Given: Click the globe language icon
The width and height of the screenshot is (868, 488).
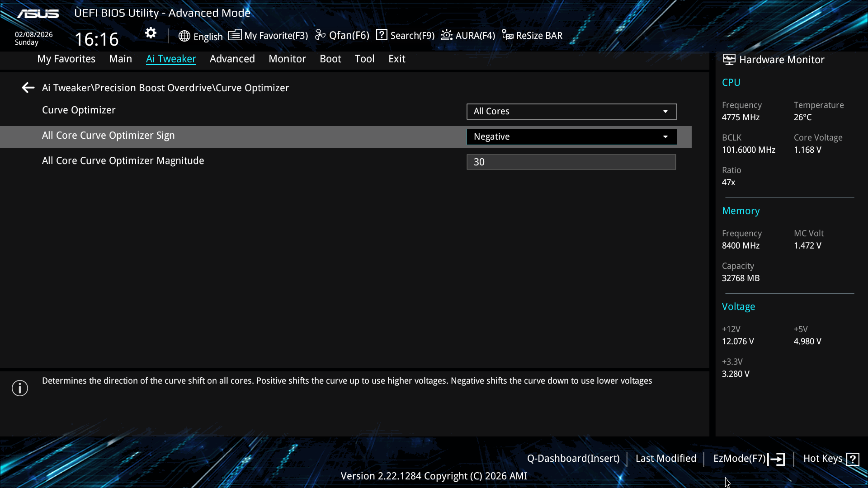Looking at the screenshot, I should (184, 36).
